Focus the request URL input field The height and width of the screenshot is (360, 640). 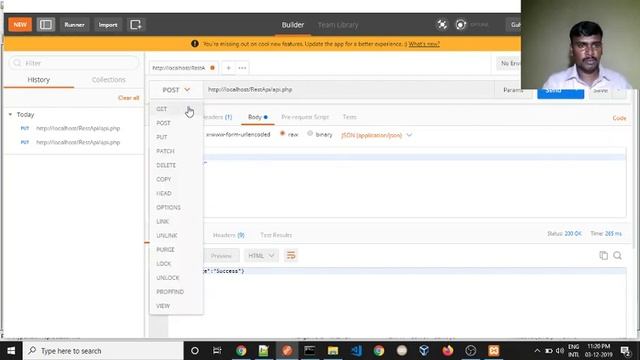click(x=349, y=90)
